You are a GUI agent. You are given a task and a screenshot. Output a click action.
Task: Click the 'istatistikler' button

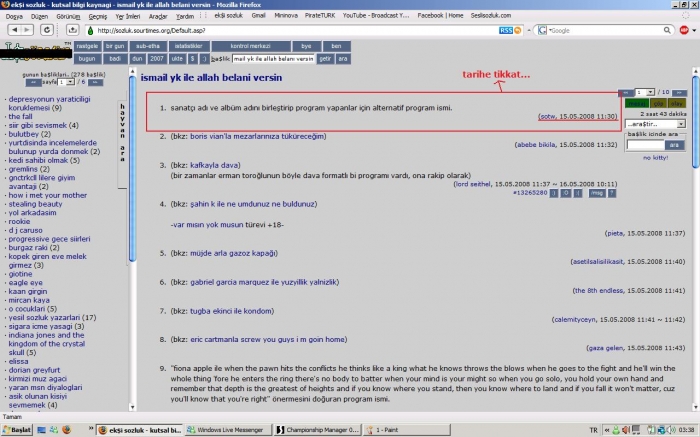tap(188, 46)
